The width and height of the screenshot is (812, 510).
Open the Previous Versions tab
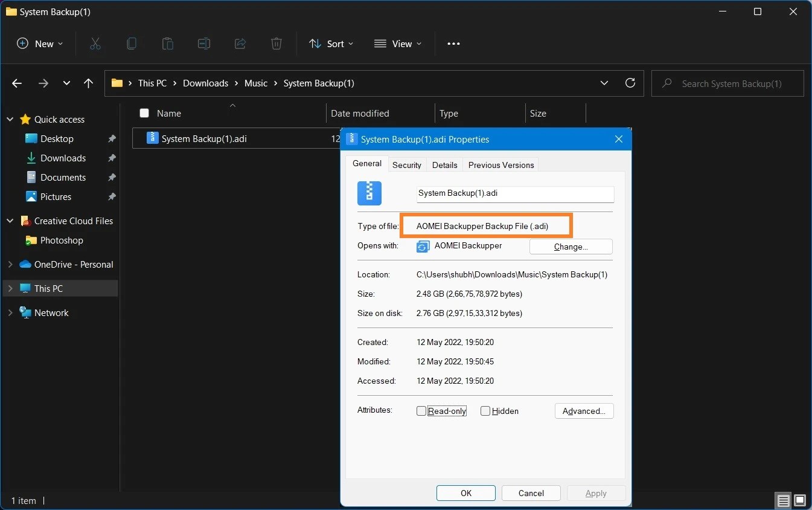(501, 165)
